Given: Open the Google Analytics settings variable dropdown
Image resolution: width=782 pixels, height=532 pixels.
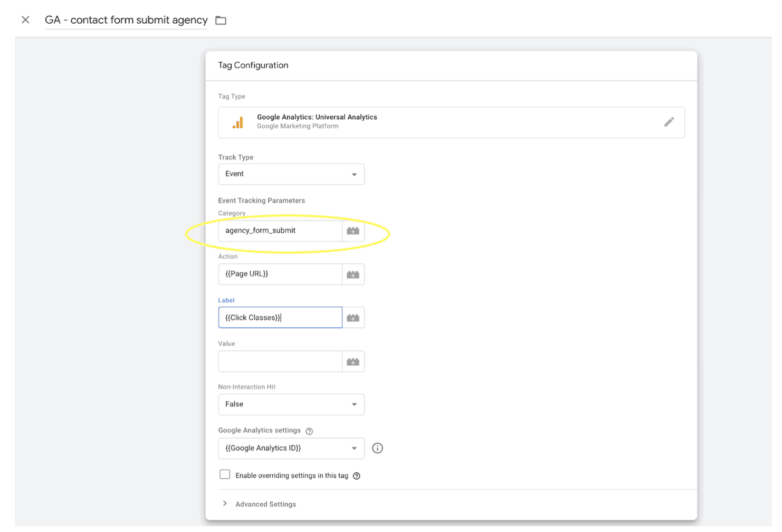Looking at the screenshot, I should [291, 449].
